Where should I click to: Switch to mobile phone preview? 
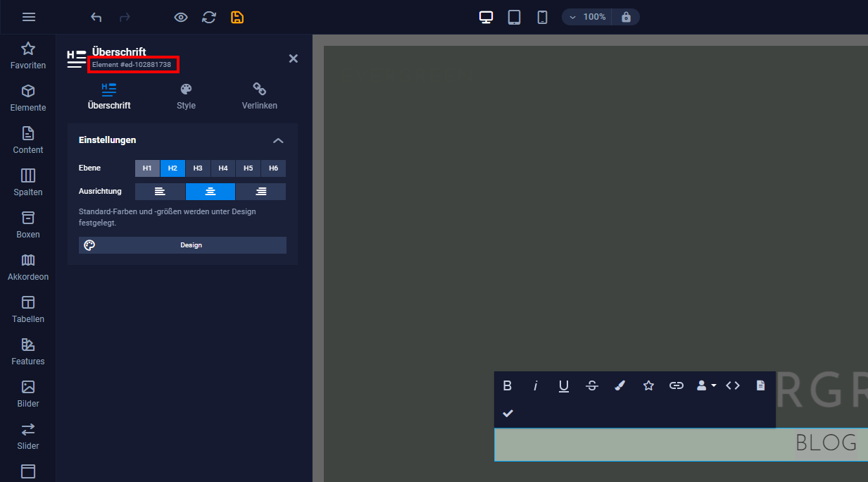(542, 17)
